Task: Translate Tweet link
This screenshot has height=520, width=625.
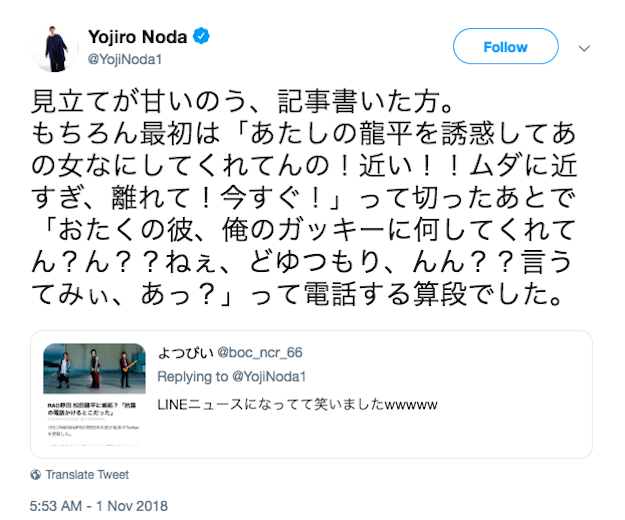Action: (x=87, y=474)
